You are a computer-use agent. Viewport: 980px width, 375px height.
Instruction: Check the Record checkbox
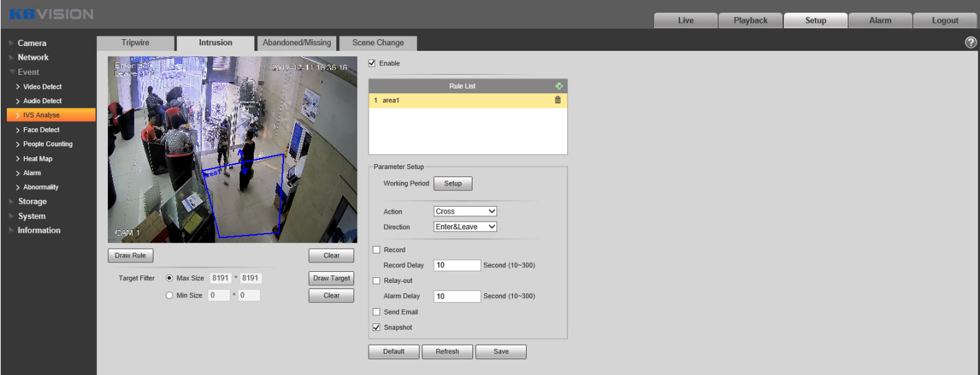point(376,250)
